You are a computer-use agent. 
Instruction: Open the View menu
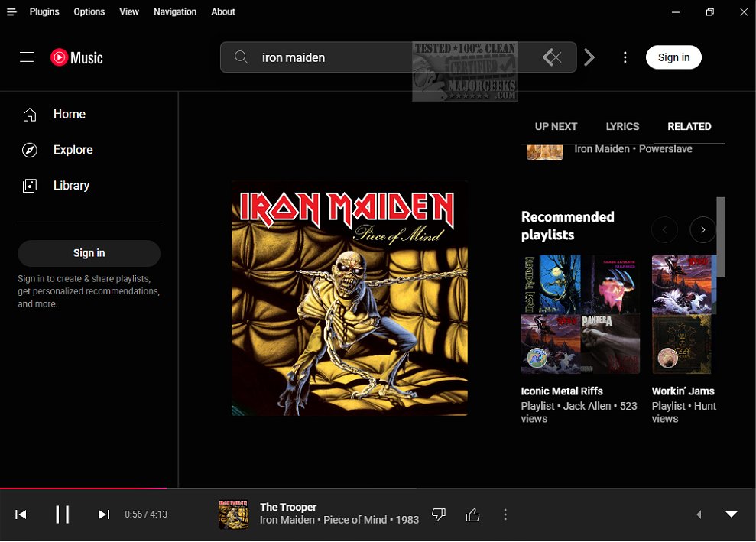(x=129, y=11)
